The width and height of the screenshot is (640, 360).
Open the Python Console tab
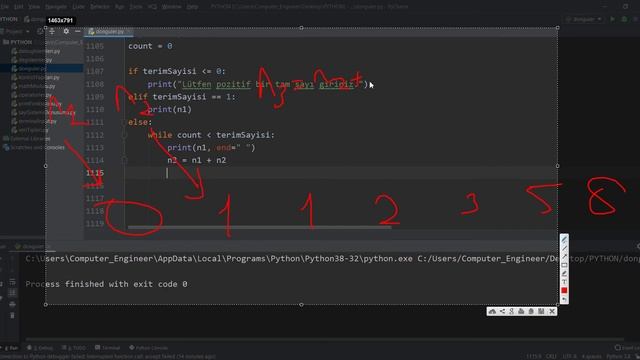pyautogui.click(x=149, y=348)
